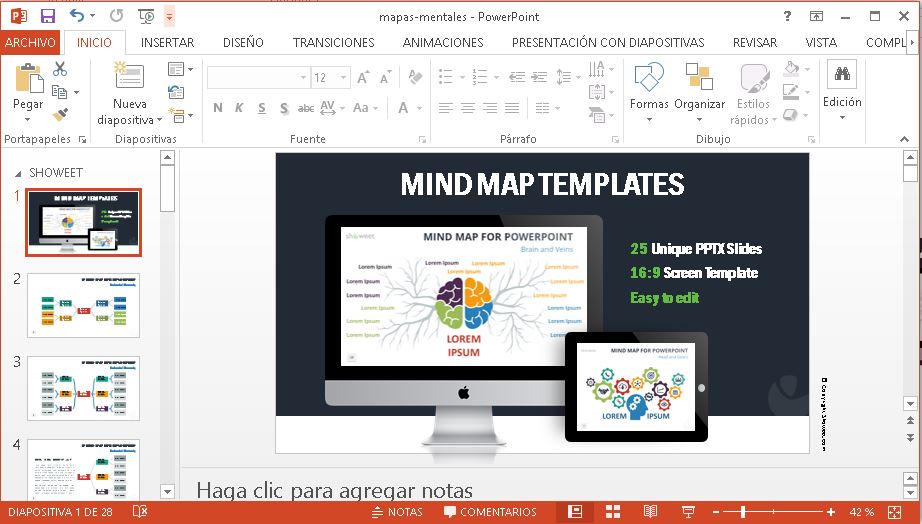Expand Nueva diapositiva dropdown arrow
Image resolution: width=922 pixels, height=524 pixels.
[159, 120]
